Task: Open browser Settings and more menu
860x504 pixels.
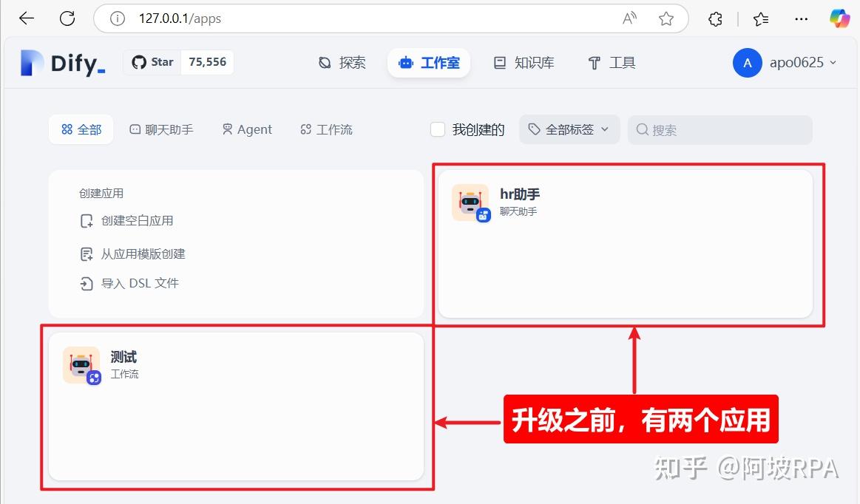Action: (802, 19)
